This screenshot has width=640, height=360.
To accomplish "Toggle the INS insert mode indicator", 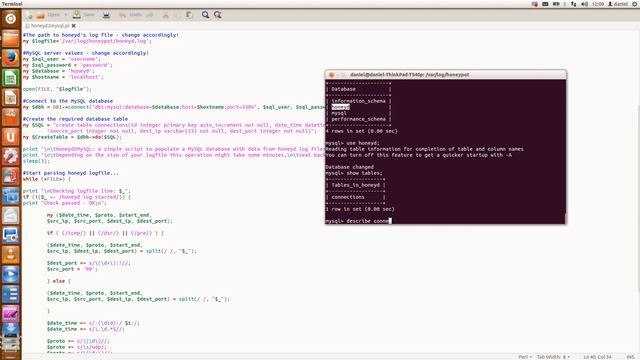I will (x=630, y=357).
